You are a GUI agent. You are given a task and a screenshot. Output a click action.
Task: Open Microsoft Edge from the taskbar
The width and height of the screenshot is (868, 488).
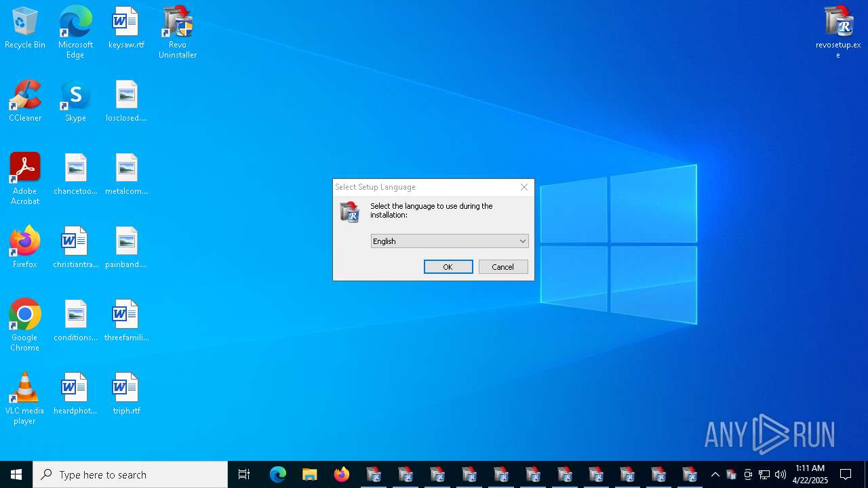[278, 474]
